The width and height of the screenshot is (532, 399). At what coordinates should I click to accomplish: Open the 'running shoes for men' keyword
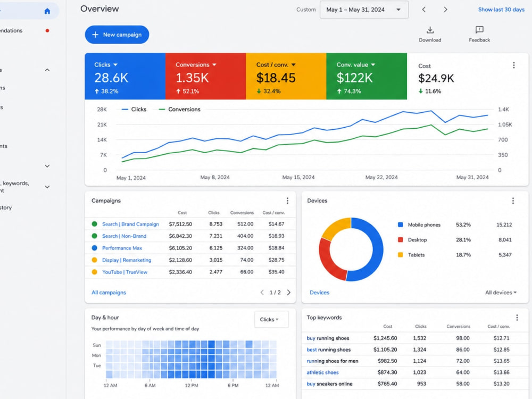[x=332, y=361]
